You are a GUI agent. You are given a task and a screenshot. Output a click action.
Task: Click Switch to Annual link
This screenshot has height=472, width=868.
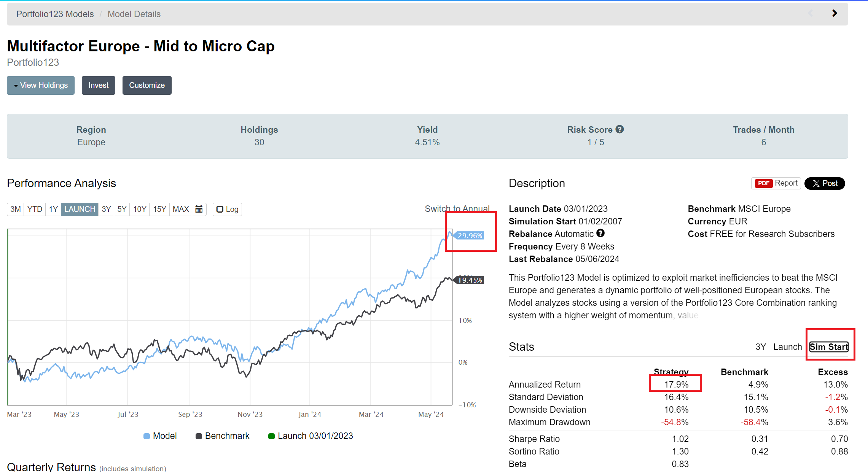tap(457, 209)
